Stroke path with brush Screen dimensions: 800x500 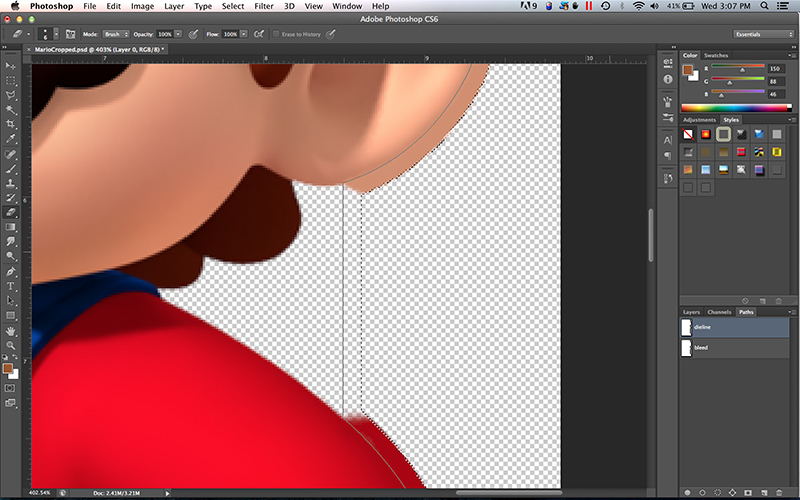pos(703,492)
